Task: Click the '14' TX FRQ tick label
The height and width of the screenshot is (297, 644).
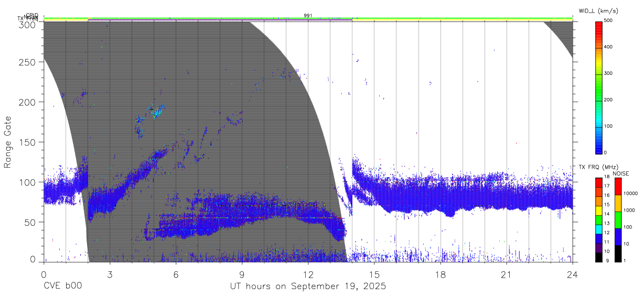Action: [x=607, y=214]
